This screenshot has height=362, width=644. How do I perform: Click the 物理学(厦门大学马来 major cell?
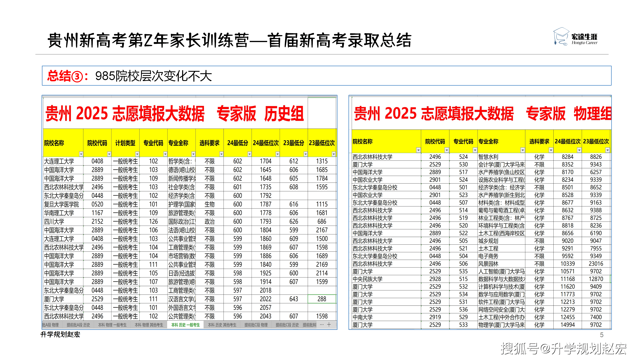coord(501,325)
